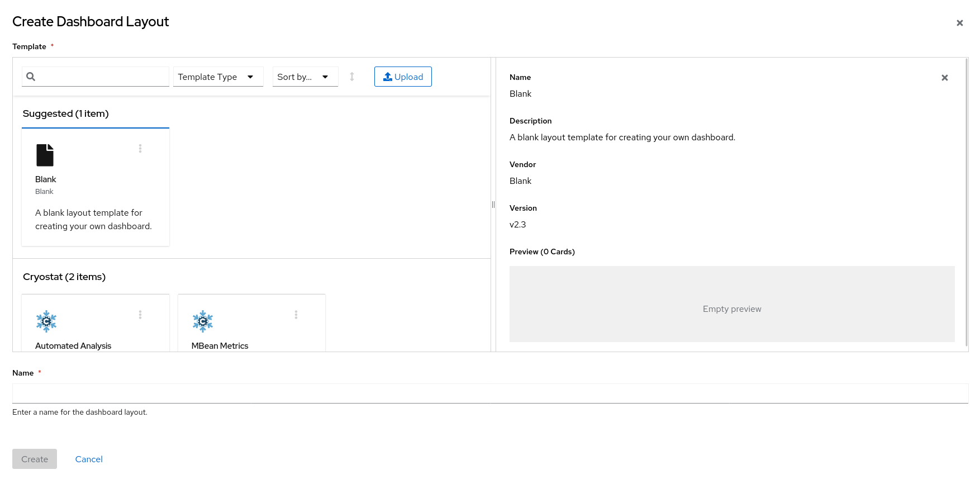This screenshot has width=980, height=479.
Task: Click the search magnifier icon
Action: [x=31, y=77]
